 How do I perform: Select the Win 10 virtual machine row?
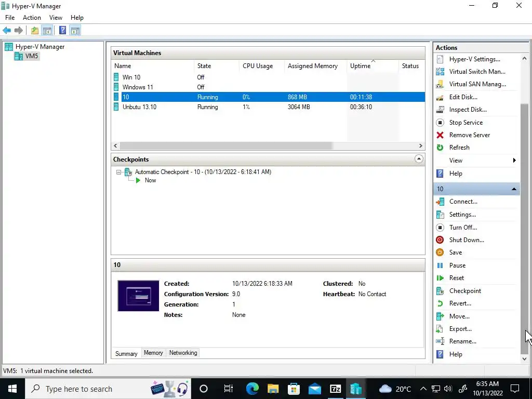click(268, 77)
